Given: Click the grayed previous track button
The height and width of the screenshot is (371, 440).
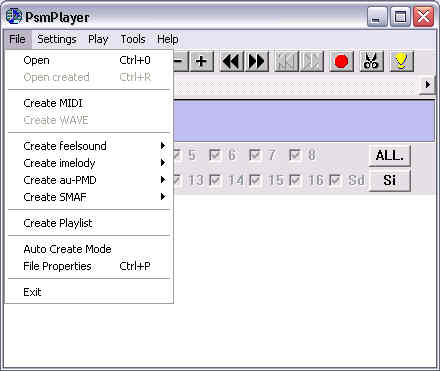Looking at the screenshot, I should tap(286, 61).
